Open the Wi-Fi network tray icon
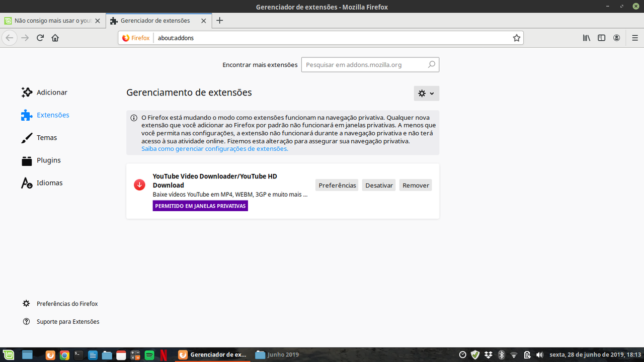Image resolution: width=644 pixels, height=362 pixels. pos(514,355)
